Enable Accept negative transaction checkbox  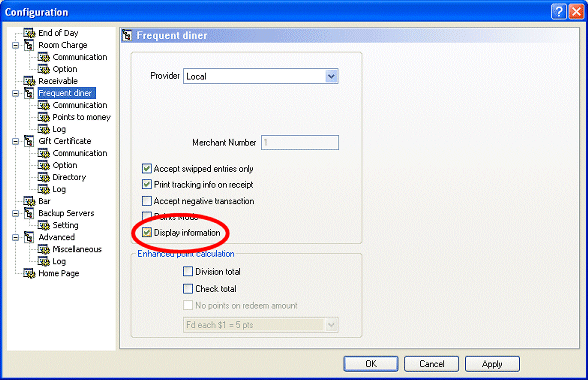coord(147,201)
